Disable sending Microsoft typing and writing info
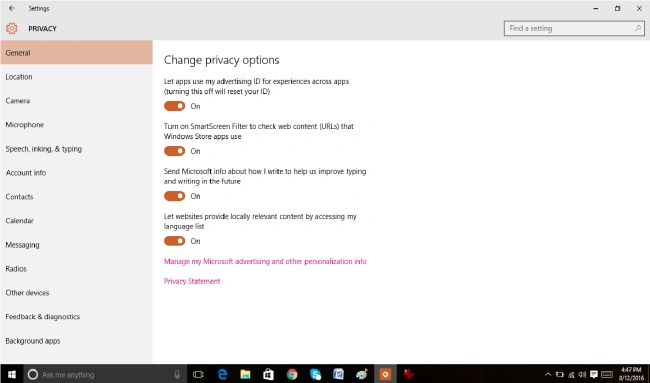The image size is (650, 383). (x=175, y=196)
